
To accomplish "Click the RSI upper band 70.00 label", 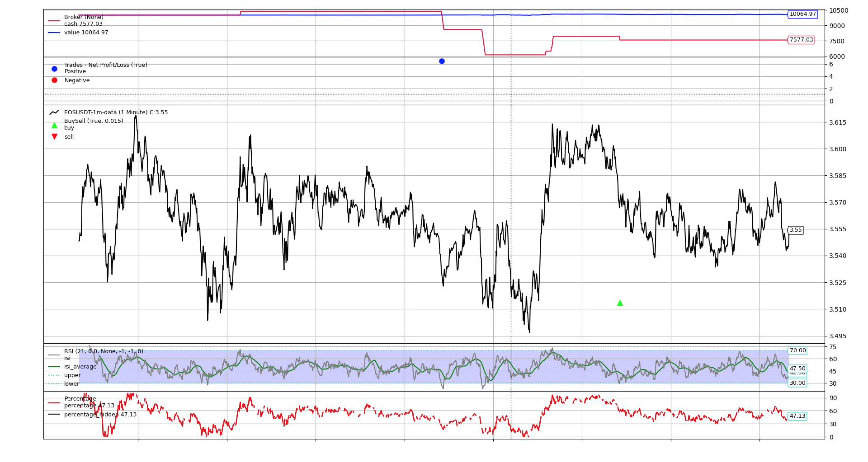I will [x=797, y=351].
